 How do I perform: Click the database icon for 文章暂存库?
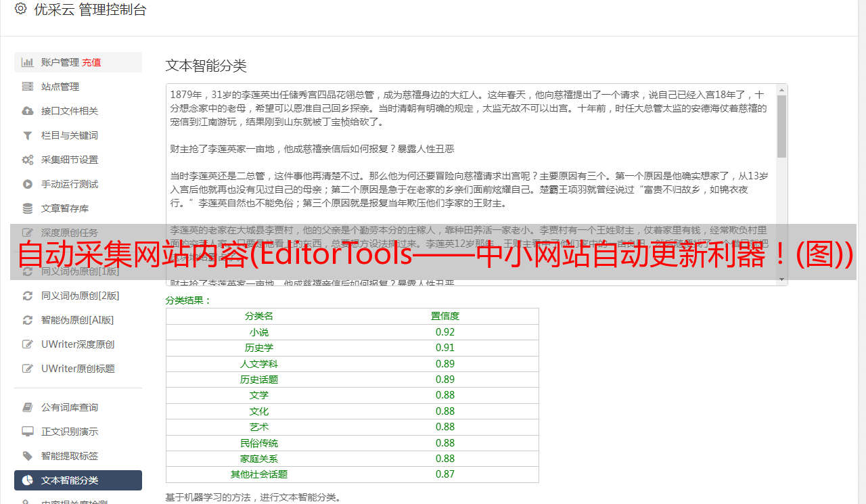28,208
